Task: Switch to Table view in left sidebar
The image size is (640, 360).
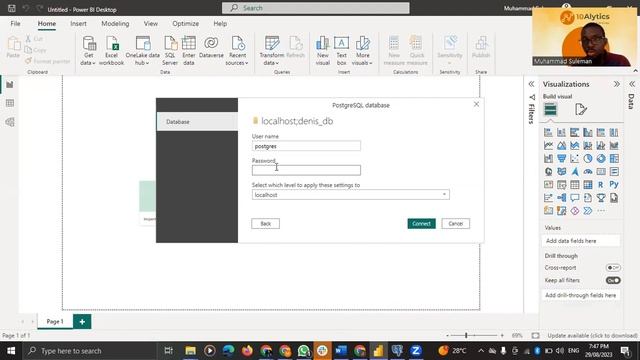Action: click(10, 103)
